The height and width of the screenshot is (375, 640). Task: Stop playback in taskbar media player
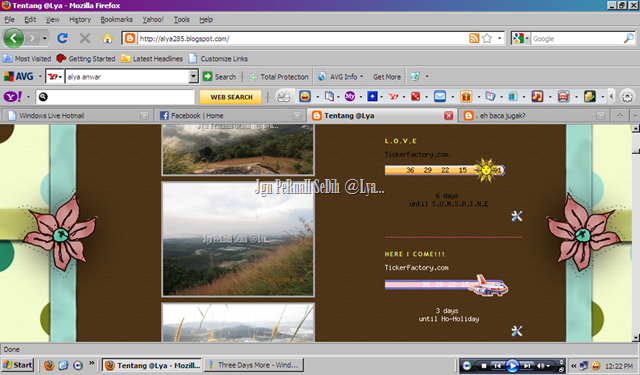[x=484, y=366]
